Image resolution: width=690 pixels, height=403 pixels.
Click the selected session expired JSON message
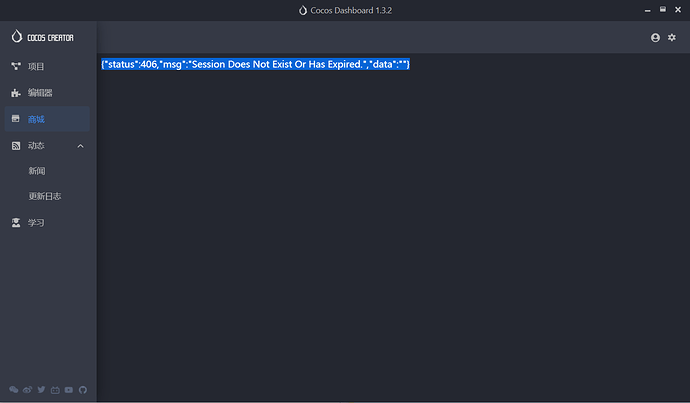255,64
